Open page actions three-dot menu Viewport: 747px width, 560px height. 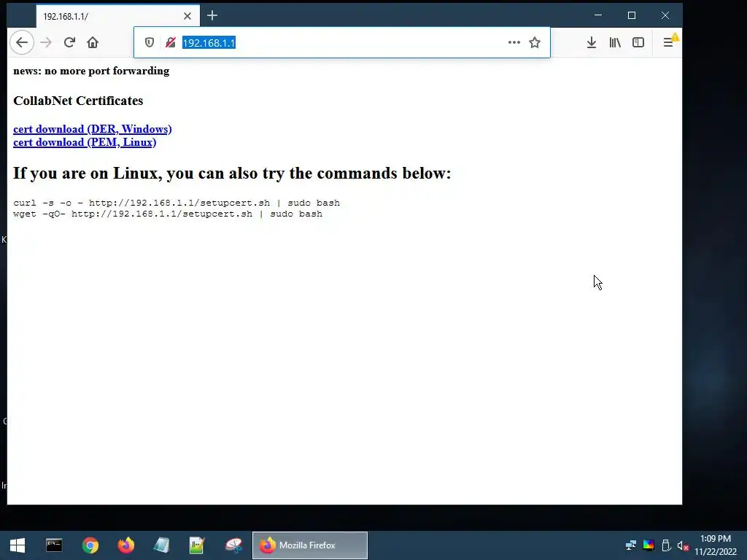click(514, 42)
